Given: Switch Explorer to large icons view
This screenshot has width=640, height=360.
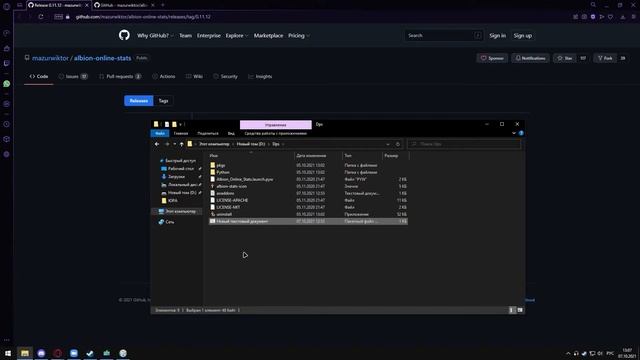Looking at the screenshot, I should (x=520, y=310).
